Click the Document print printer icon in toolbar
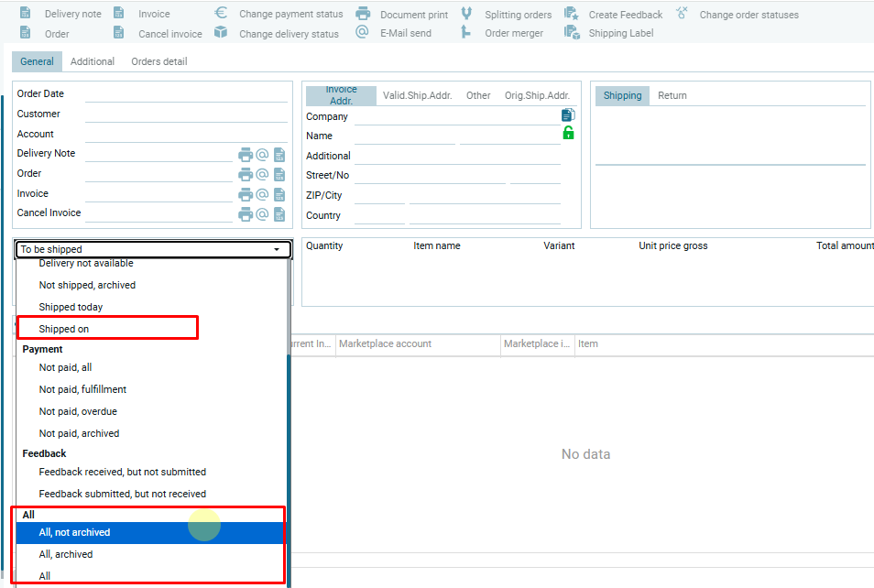The image size is (874, 588). 363,14
